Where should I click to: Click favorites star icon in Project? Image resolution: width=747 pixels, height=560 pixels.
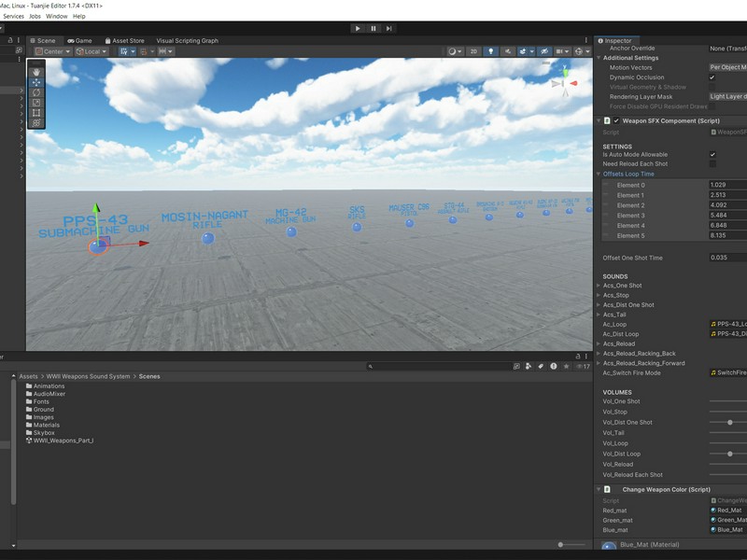566,366
